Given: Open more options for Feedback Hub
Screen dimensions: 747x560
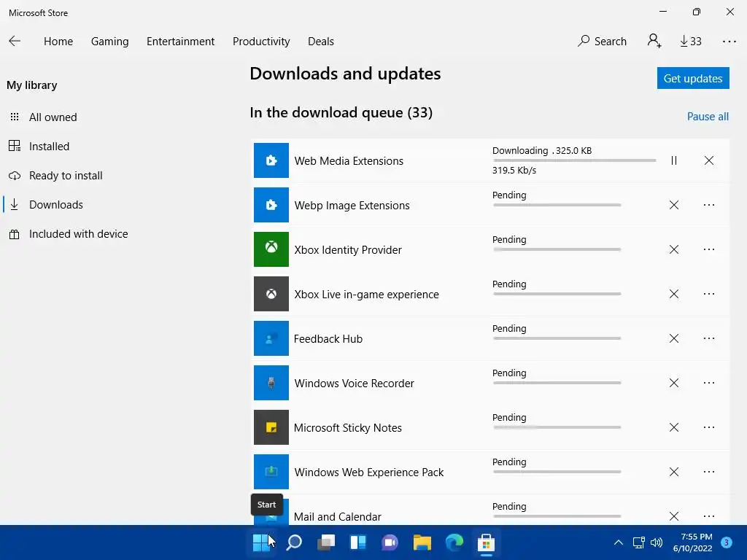Looking at the screenshot, I should pos(709,338).
